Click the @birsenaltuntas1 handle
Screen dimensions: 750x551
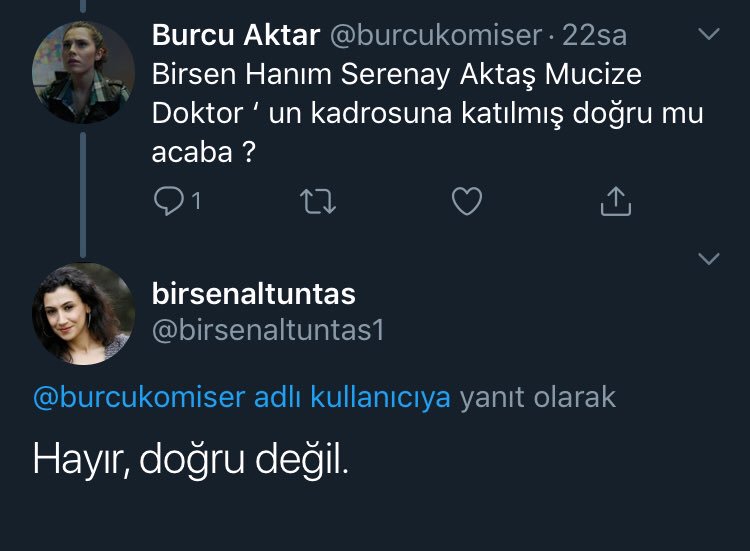[267, 331]
